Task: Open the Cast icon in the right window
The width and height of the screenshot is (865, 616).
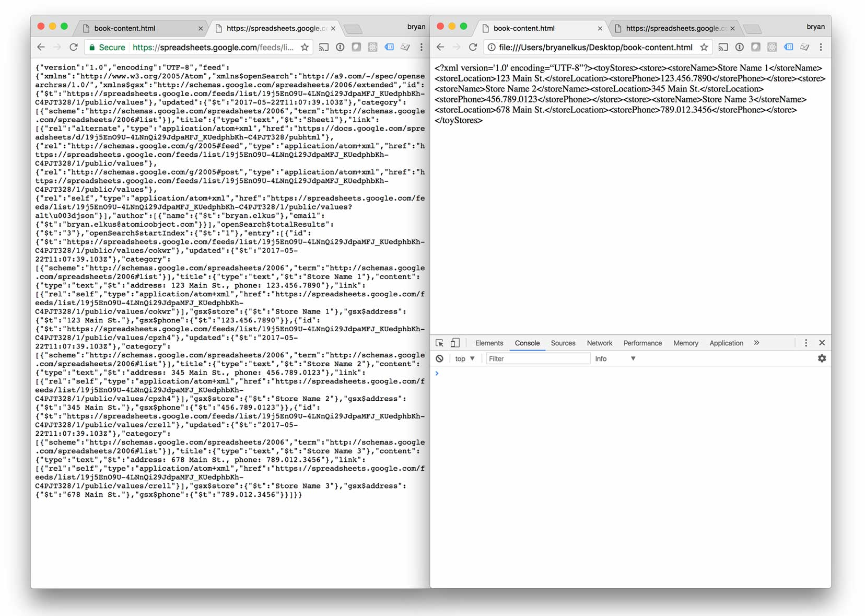Action: (x=723, y=48)
